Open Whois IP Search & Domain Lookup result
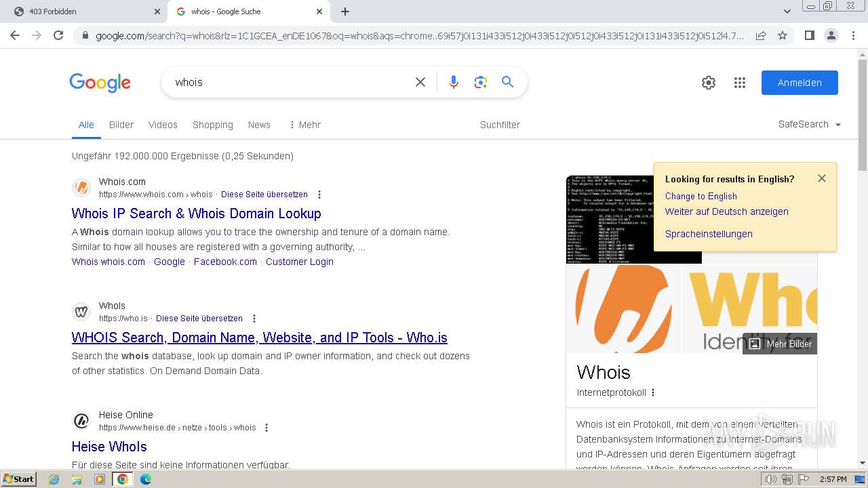Image resolution: width=868 pixels, height=488 pixels. (197, 213)
